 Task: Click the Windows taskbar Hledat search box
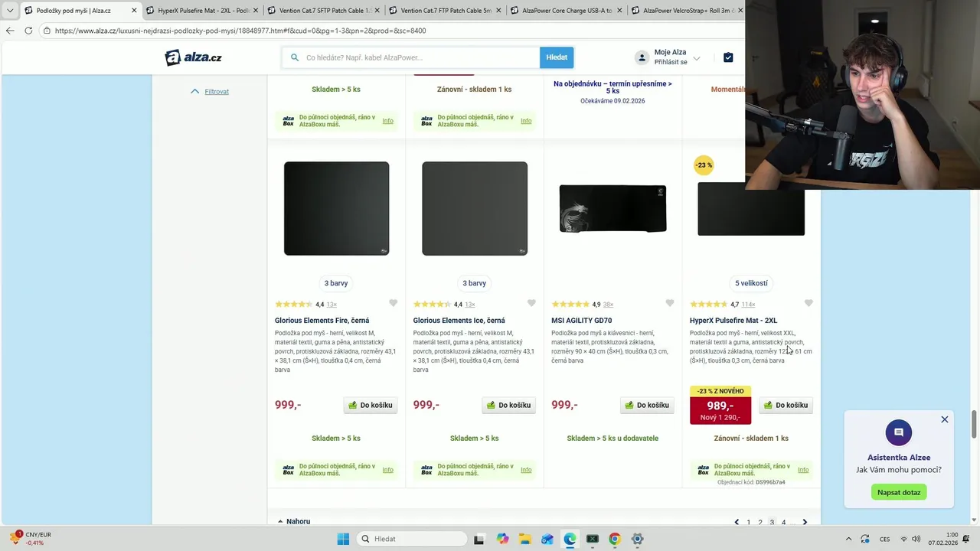tap(412, 539)
